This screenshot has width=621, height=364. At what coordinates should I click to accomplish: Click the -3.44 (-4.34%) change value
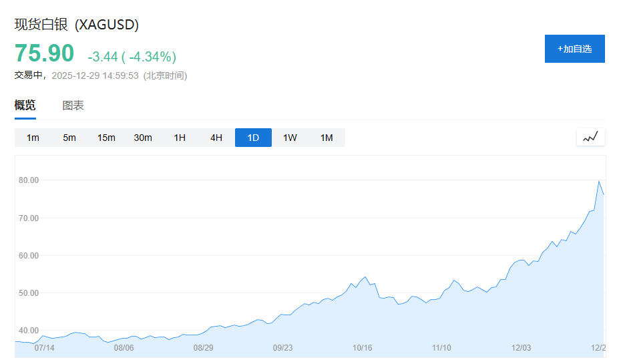pyautogui.click(x=132, y=56)
